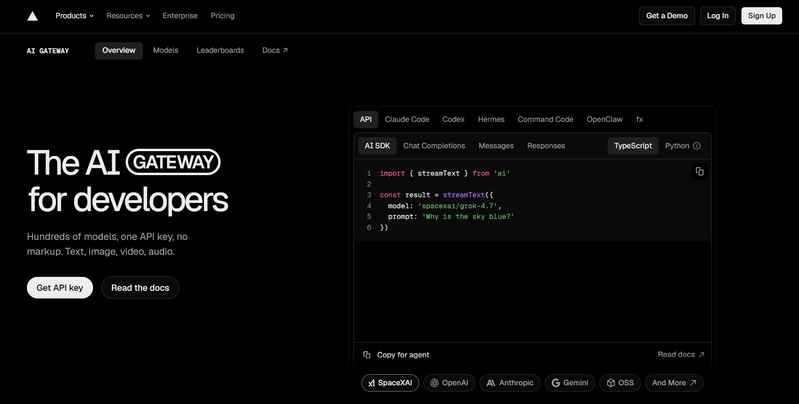Screen dimensions: 799x404
Task: Expand the Resources dropdown menu
Action: click(x=128, y=16)
